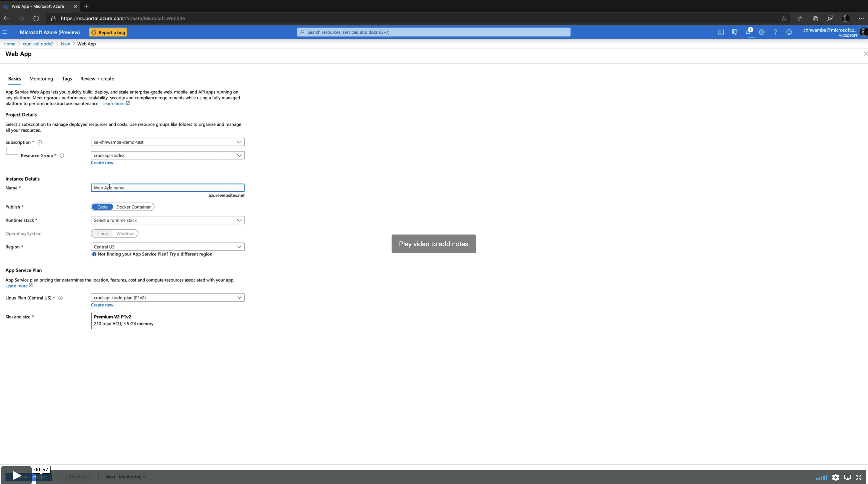868x484 pixels.
Task: Select Docker Container publish option
Action: coord(133,207)
